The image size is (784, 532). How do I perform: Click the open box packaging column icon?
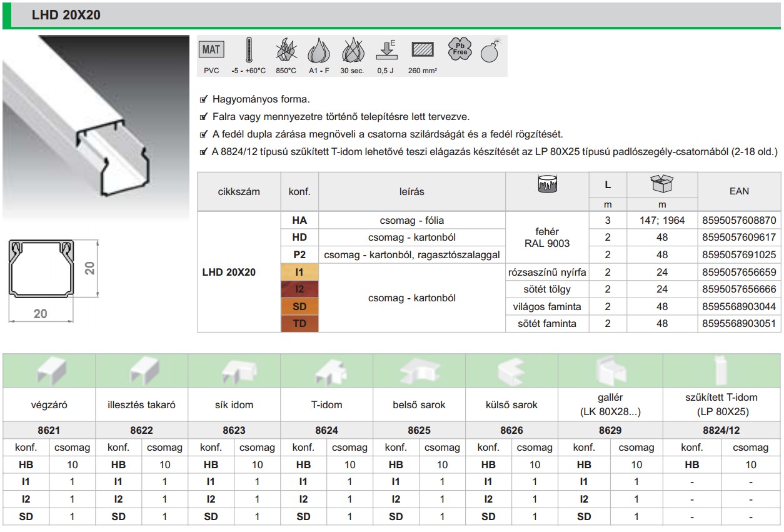point(662,184)
